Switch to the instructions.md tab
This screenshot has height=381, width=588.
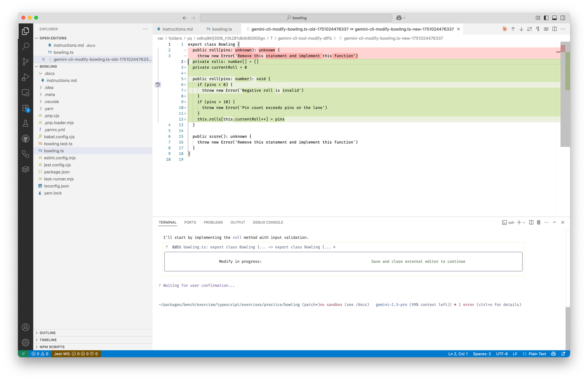tap(177, 29)
